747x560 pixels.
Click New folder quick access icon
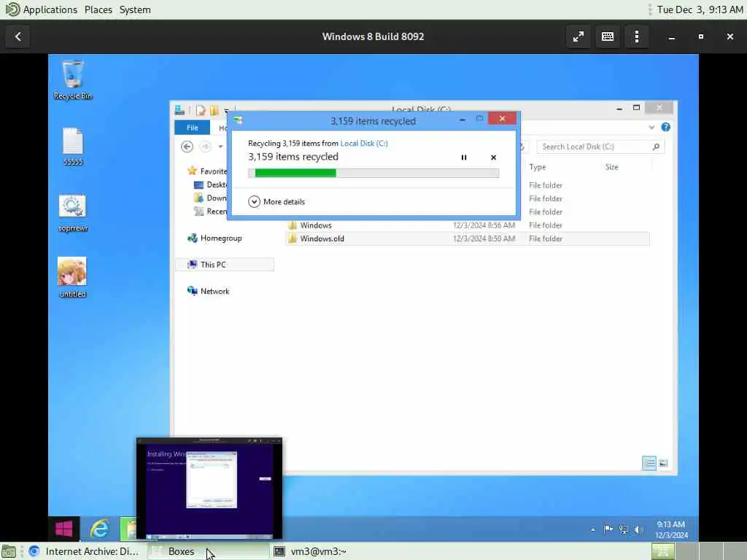click(214, 111)
